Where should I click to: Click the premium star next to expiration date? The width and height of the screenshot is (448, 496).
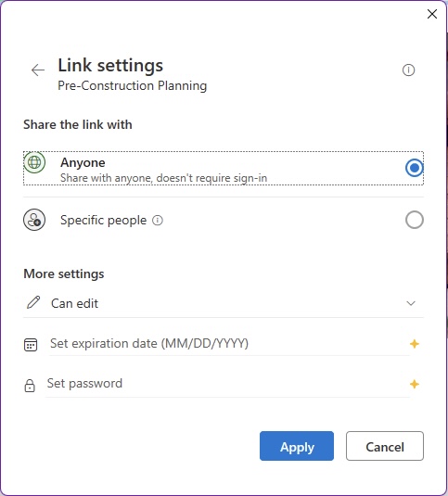(415, 344)
